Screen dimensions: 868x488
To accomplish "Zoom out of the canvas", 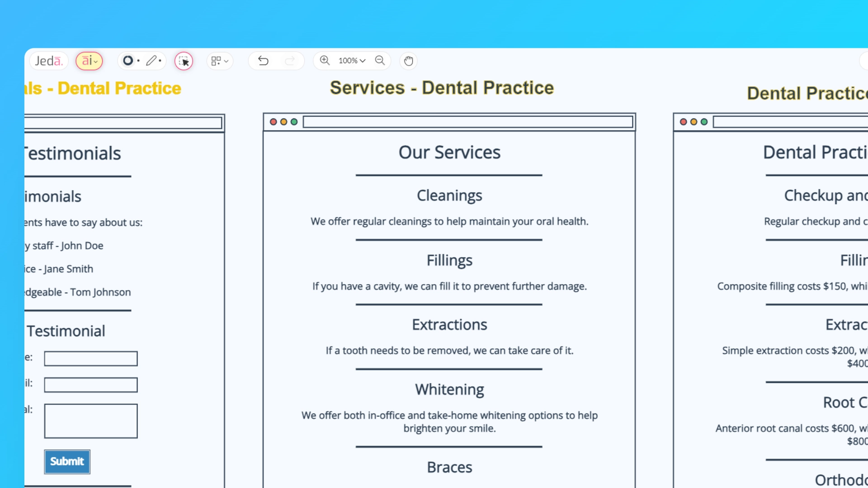I will pos(380,60).
